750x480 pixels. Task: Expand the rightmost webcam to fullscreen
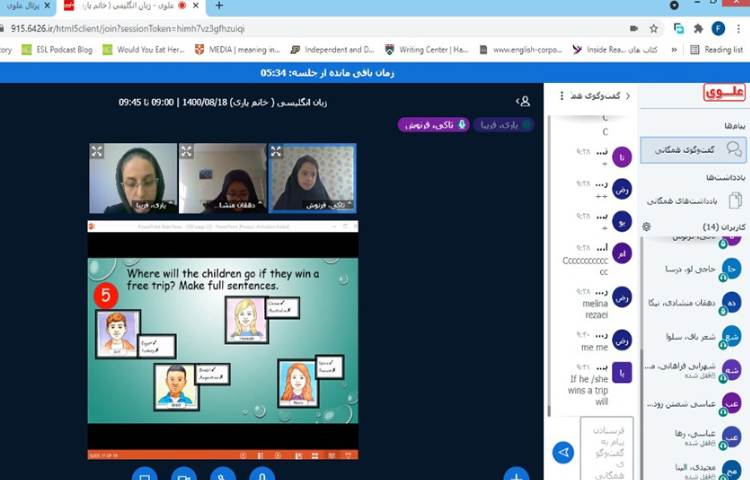pos(276,151)
